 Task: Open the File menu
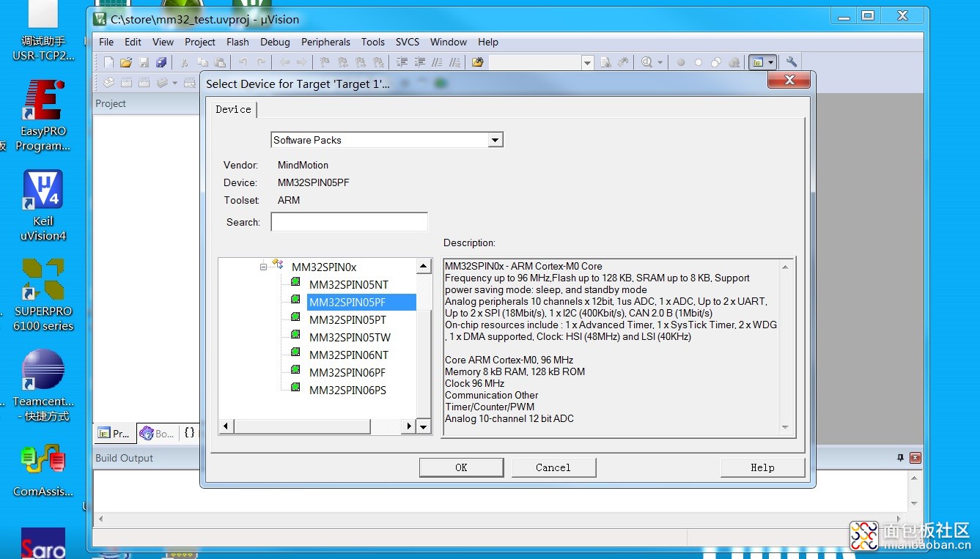(106, 42)
